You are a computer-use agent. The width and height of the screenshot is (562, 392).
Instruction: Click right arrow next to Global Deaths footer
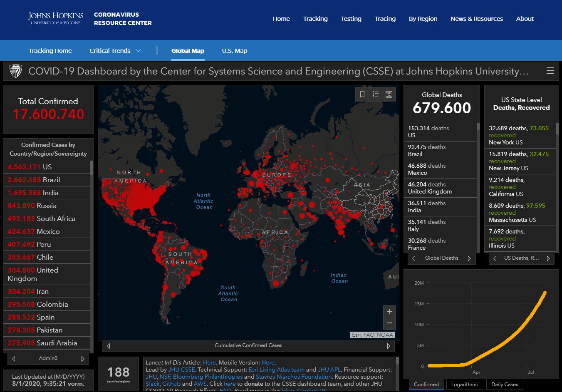click(469, 258)
